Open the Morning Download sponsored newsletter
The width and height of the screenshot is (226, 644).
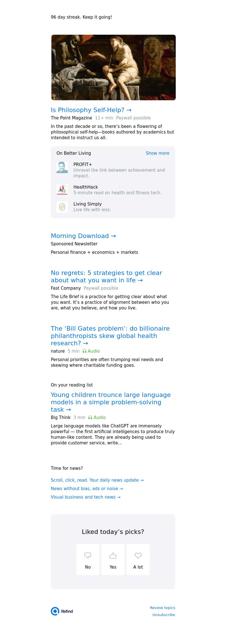point(83,236)
